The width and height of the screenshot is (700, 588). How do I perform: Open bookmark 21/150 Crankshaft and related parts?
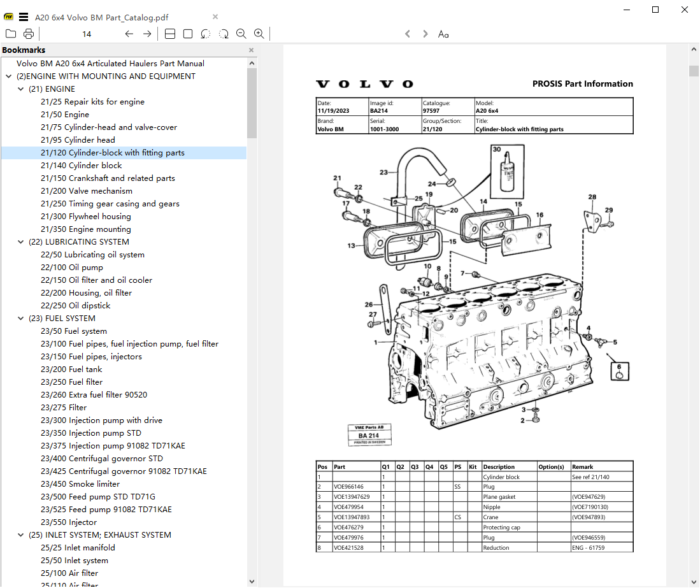point(108,178)
